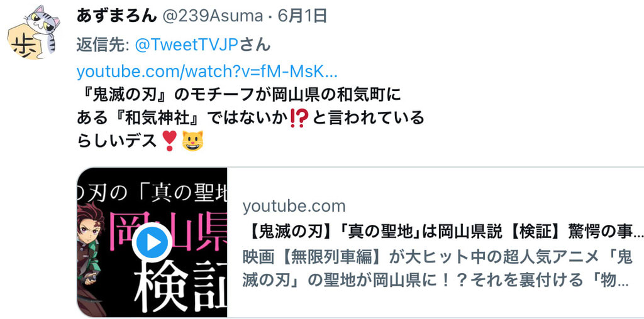Click the card description about 無限列車編

coord(437,269)
